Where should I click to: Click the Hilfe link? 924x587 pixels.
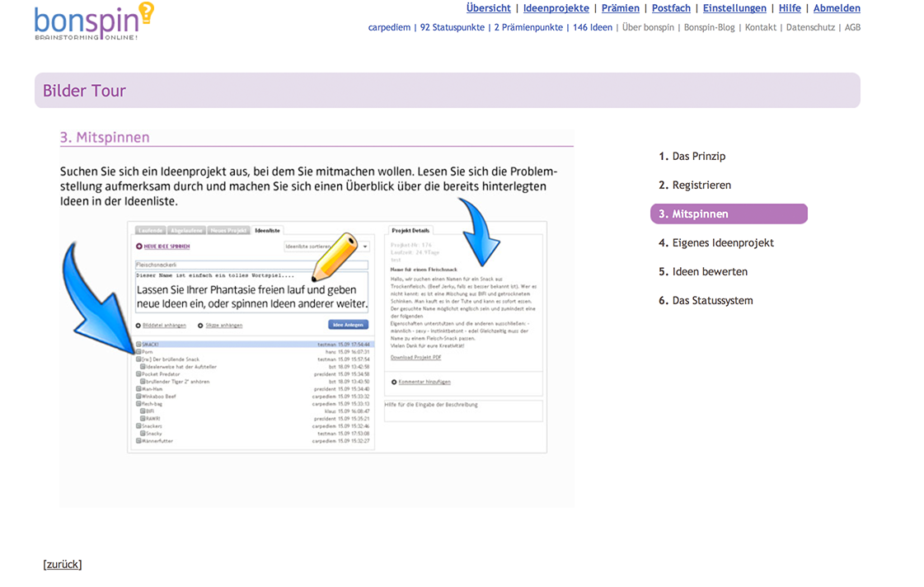(790, 8)
